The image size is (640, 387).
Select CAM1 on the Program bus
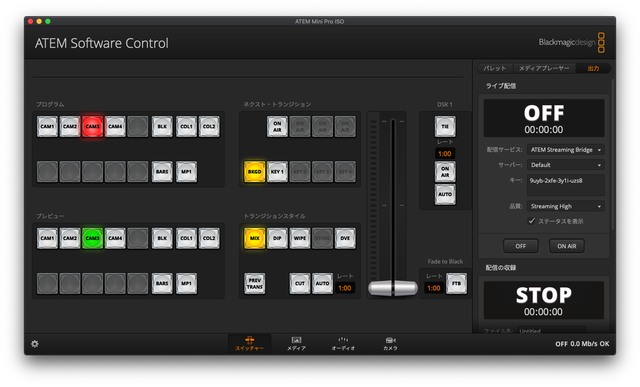(x=47, y=127)
